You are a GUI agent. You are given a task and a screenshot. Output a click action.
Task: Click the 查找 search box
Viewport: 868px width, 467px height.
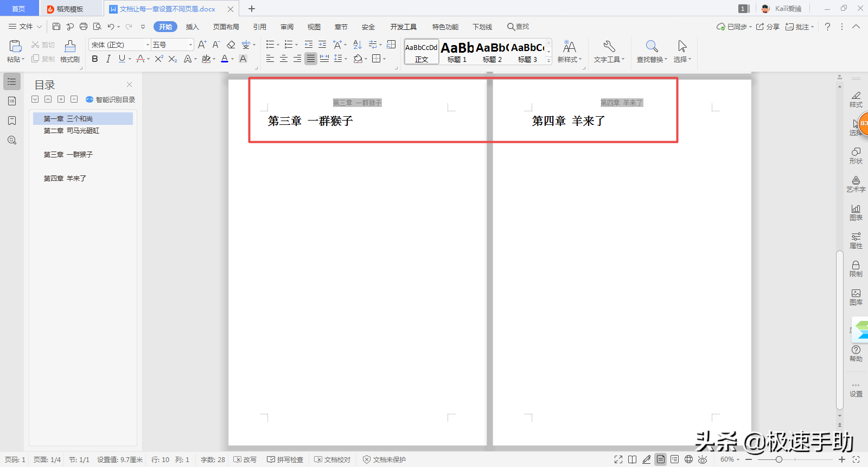[518, 27]
